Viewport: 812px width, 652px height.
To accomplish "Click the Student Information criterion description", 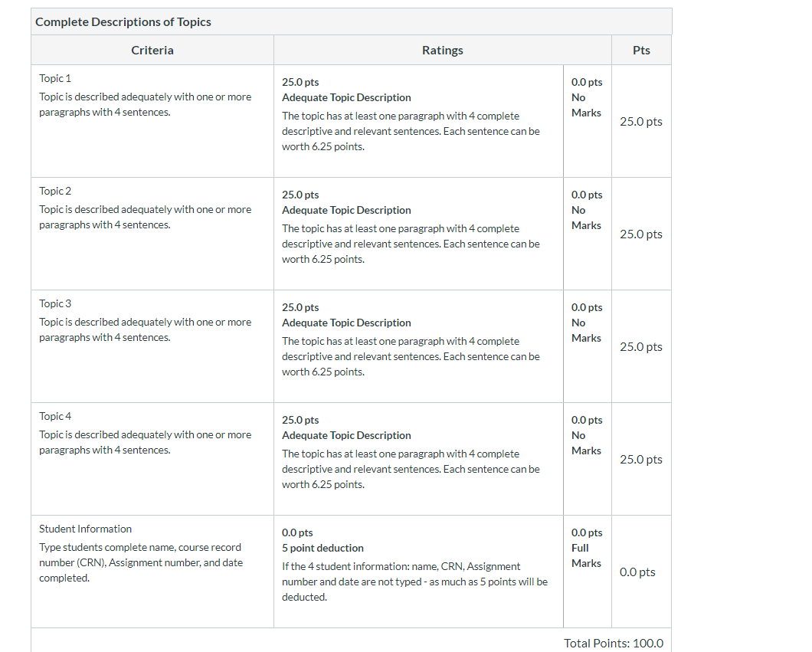I will [x=141, y=562].
